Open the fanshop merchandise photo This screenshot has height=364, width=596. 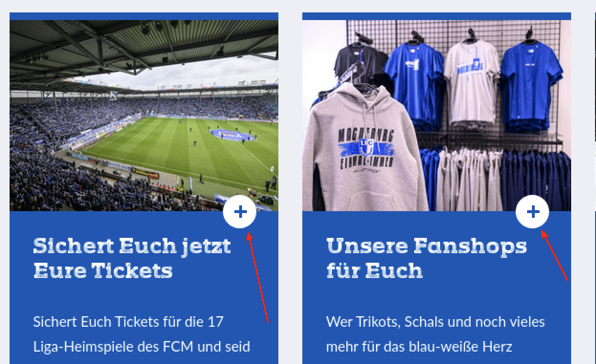coord(437,116)
